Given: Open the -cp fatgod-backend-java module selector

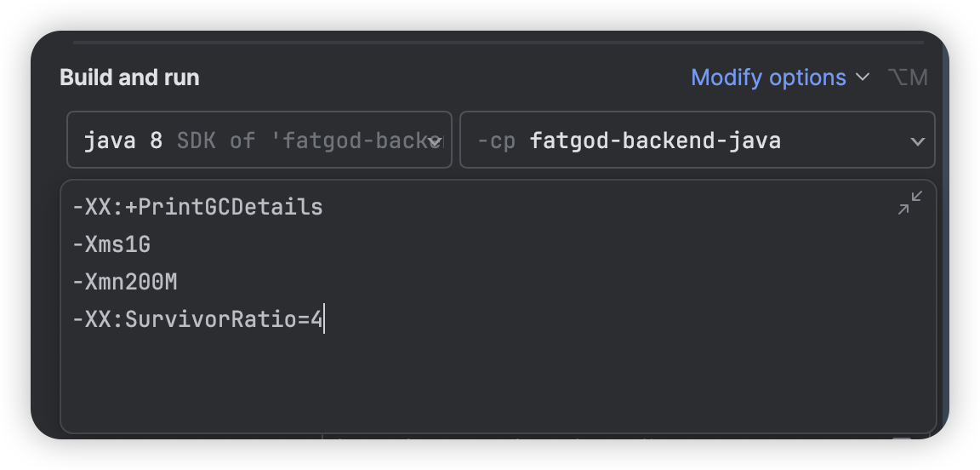Looking at the screenshot, I should pos(698,140).
